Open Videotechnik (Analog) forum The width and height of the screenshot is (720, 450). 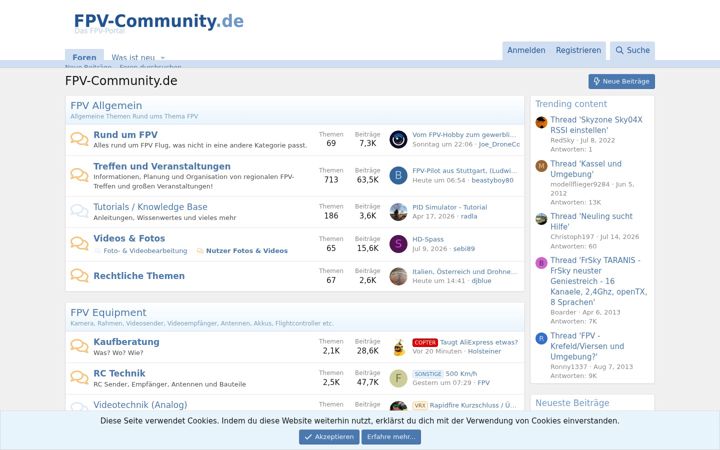coord(140,405)
